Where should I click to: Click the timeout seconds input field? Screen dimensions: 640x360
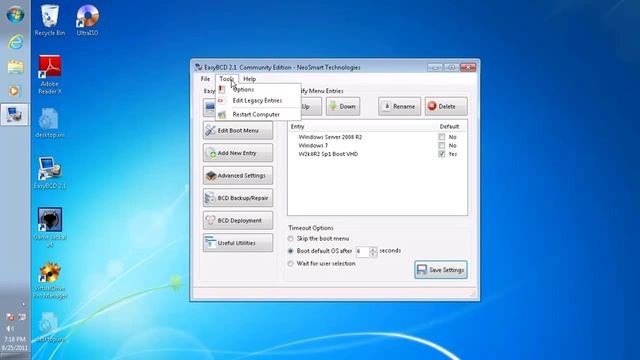362,251
